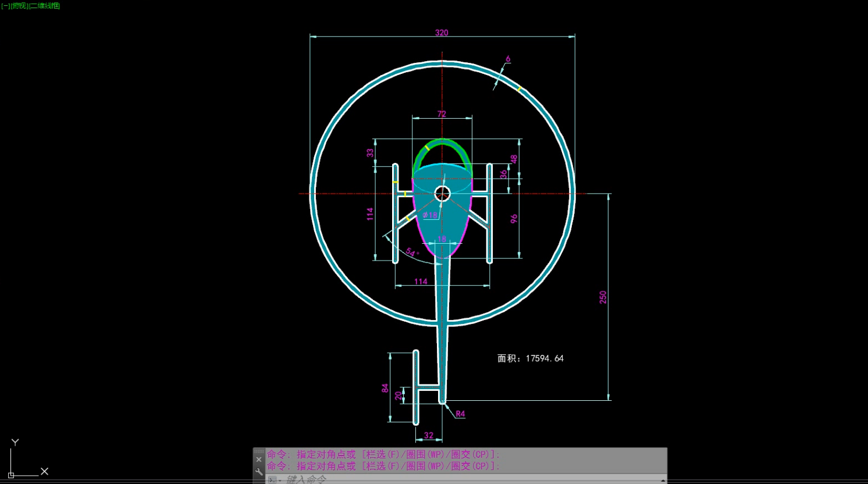Select the R4 radius dimension label

[460, 414]
